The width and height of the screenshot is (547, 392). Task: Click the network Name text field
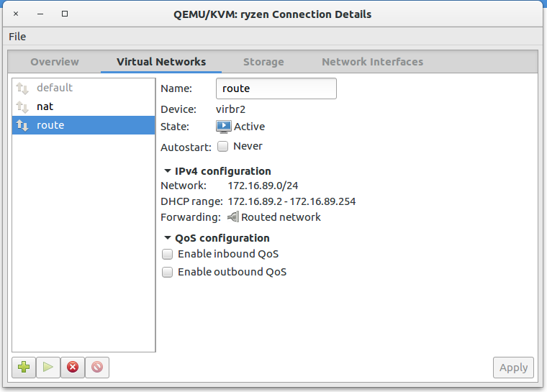tap(276, 88)
